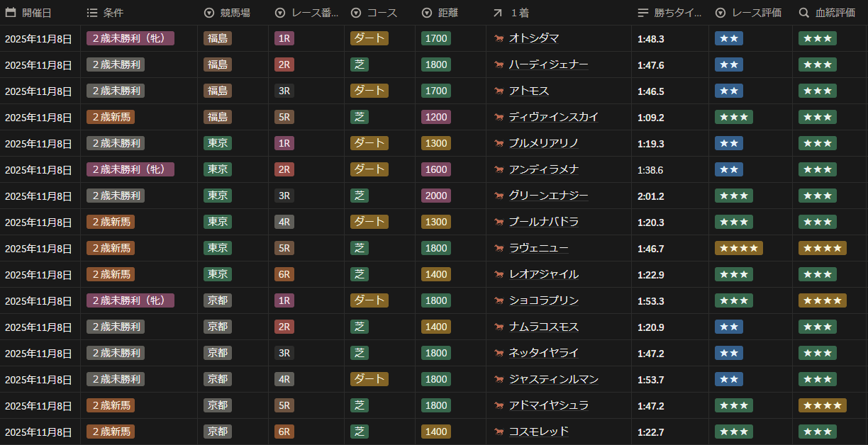868x445 pixels.
Task: Click the arrow icon beside 1着 header
Action: pos(498,13)
